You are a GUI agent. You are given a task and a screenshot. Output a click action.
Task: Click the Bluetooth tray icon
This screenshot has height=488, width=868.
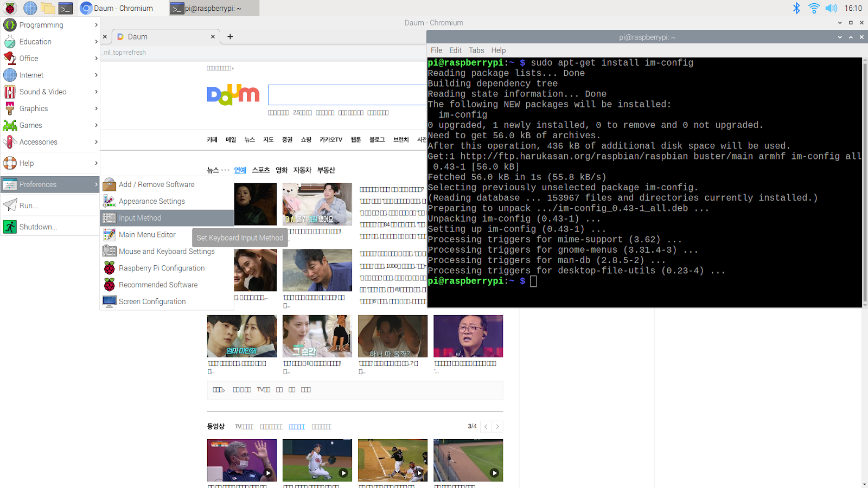point(796,8)
